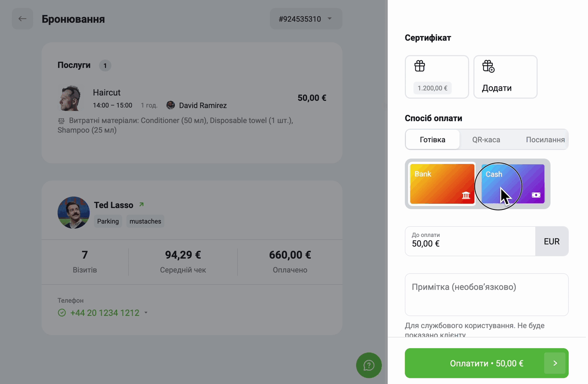Choose the Cash payment account card
The width and height of the screenshot is (588, 384).
[x=513, y=184]
